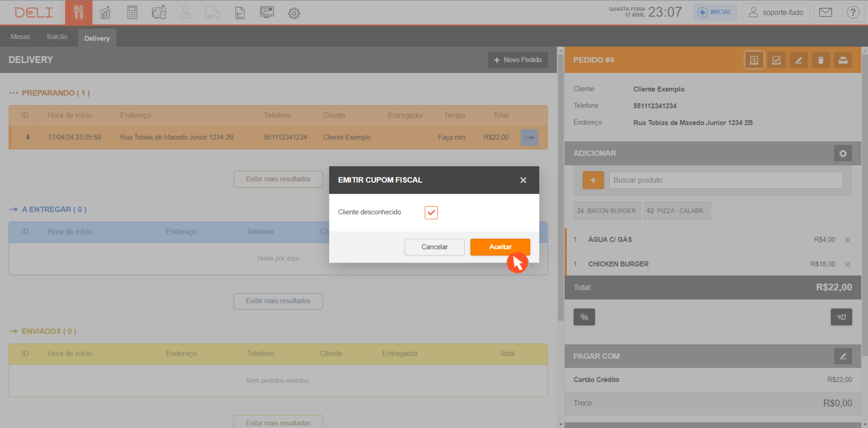Open the sales fork-and-knife icon
The image size is (868, 428).
point(79,12)
